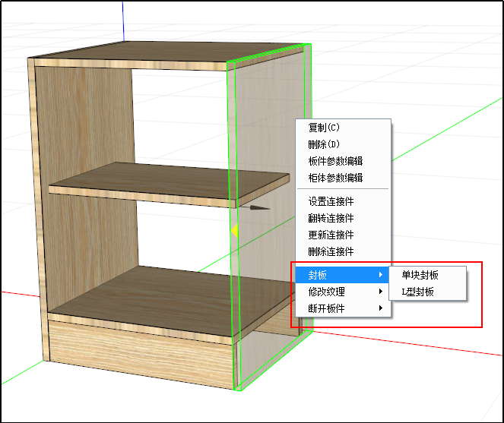The width and height of the screenshot is (504, 423).
Task: Expand the 断开板件 submenu
Action: coord(343,308)
